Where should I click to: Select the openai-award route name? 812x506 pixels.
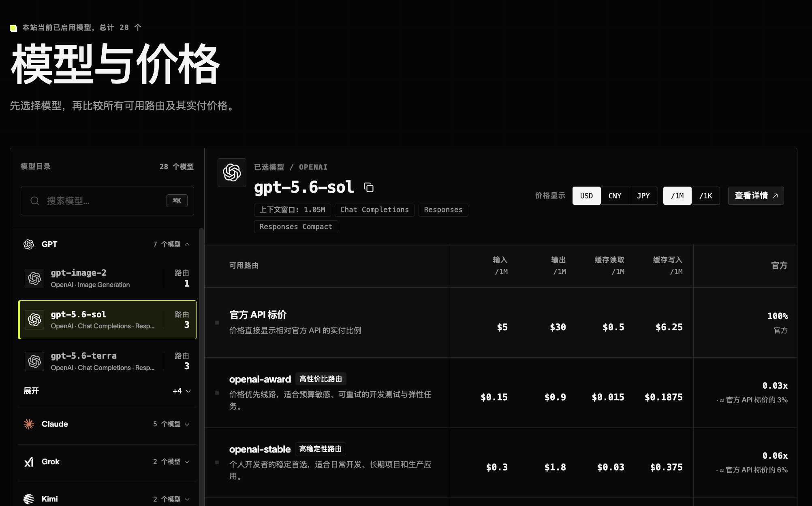[260, 379]
